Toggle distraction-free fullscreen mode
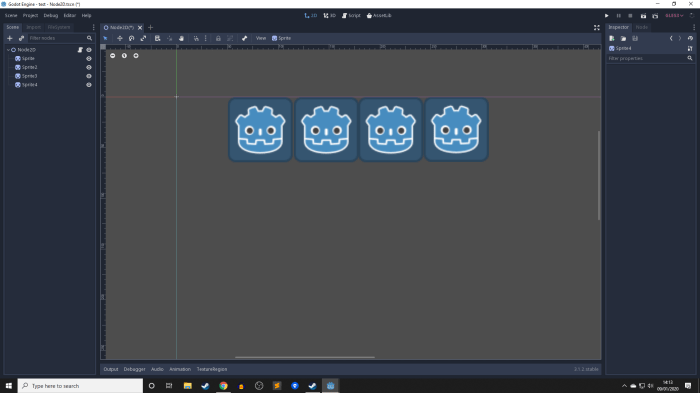The height and width of the screenshot is (393, 700). point(596,28)
